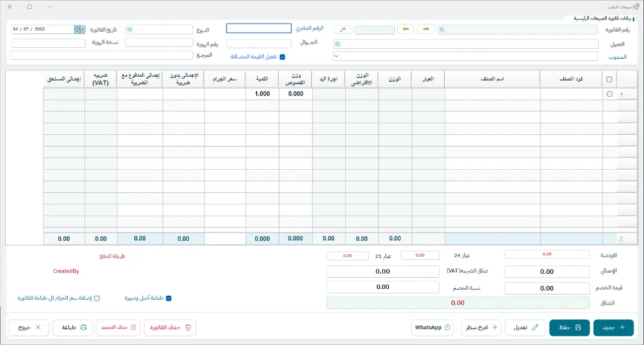Screen dimensions: 644x345
Task: Click the طريقة الدفع label
Action: [x=112, y=257]
